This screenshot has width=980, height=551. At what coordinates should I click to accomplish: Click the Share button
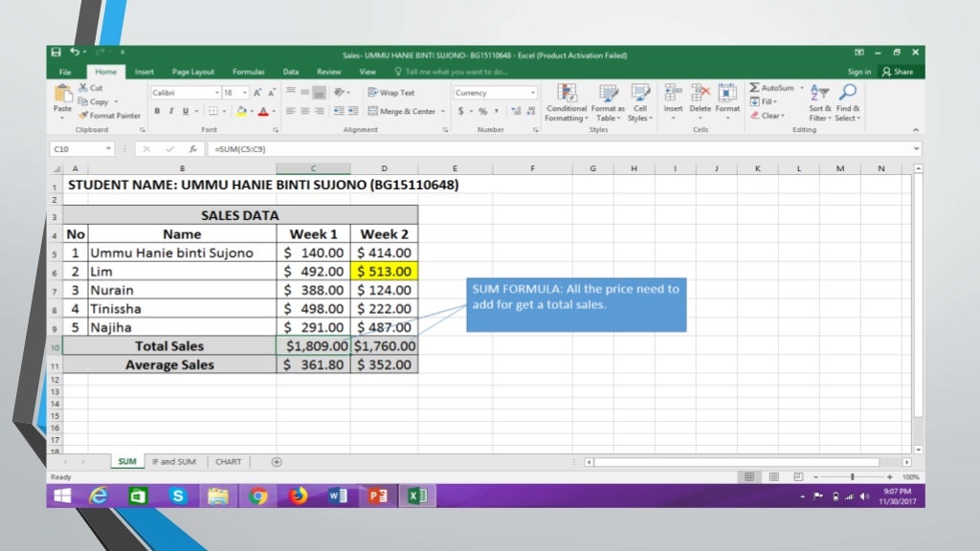pos(898,72)
